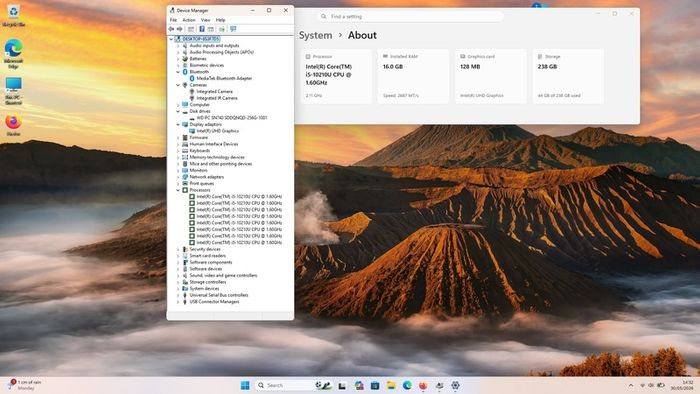Click the Display adaptors category icon
The width and height of the screenshot is (700, 394).
coord(185,124)
